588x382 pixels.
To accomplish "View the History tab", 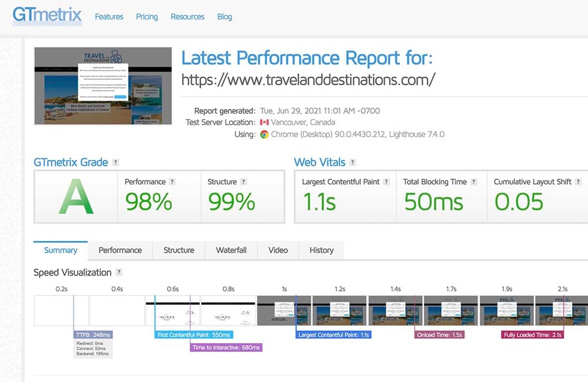I will click(322, 250).
